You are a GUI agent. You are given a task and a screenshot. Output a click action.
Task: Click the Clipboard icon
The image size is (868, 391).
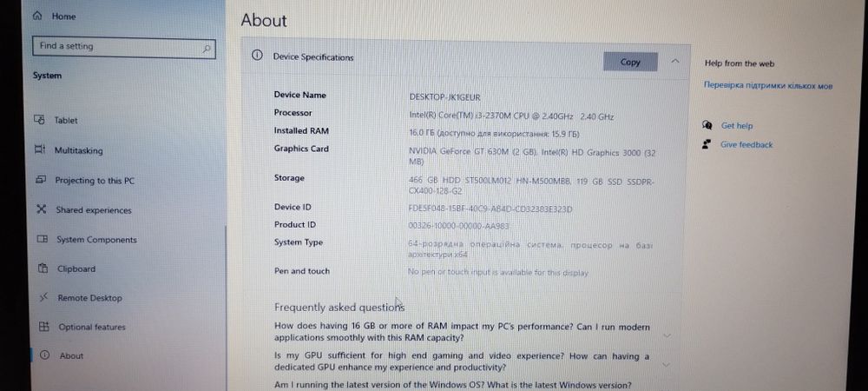[43, 268]
